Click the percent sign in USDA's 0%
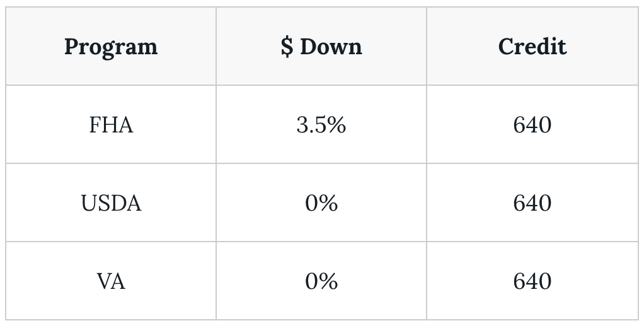Viewport: 644px width, 328px height. [328, 203]
